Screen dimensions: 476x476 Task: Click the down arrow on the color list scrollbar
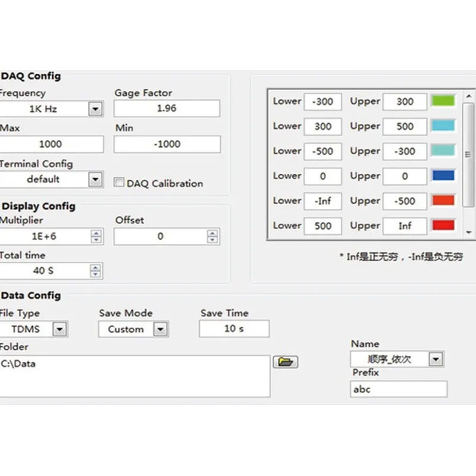pyautogui.click(x=468, y=233)
